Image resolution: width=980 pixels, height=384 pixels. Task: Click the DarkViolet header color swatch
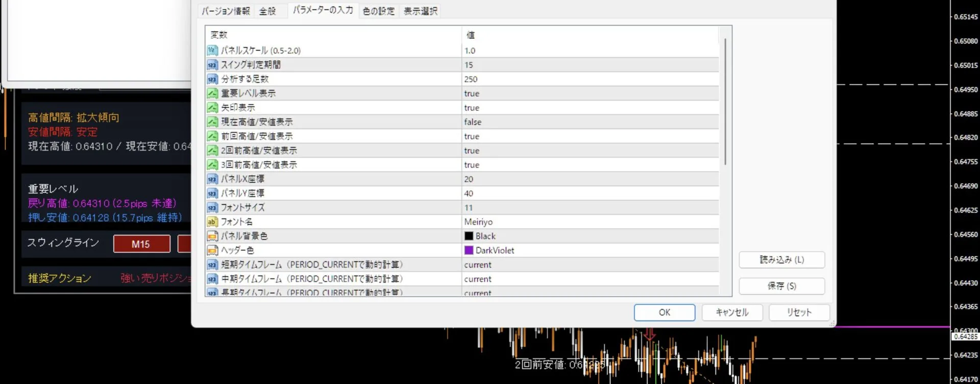pyautogui.click(x=469, y=251)
